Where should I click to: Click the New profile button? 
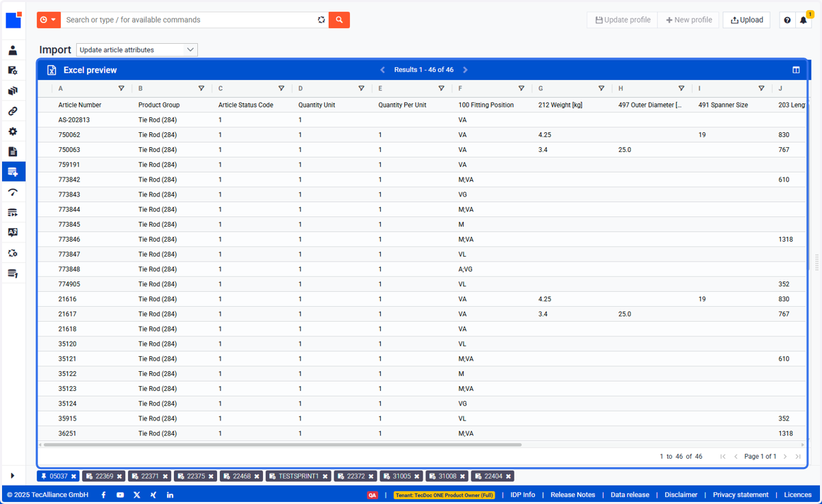(688, 20)
